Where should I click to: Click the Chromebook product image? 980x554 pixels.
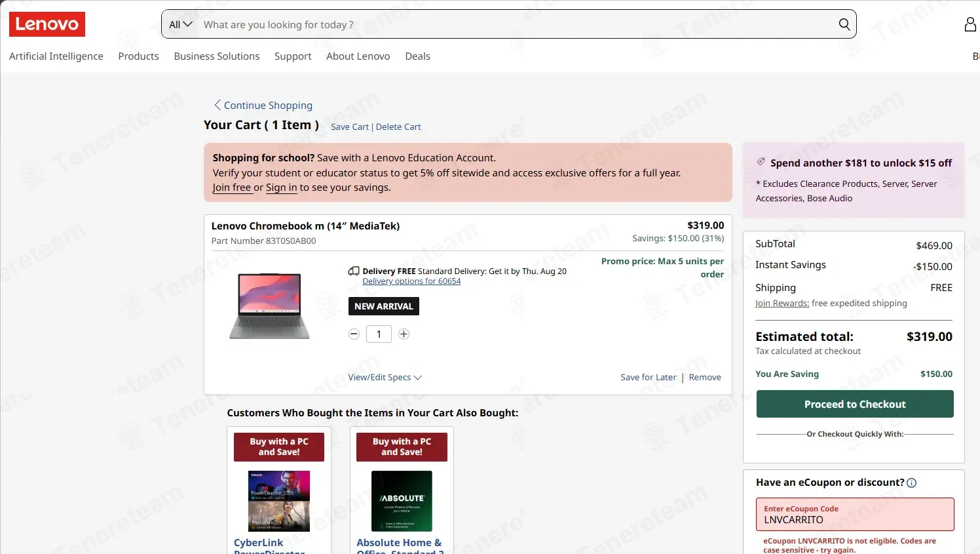269,306
